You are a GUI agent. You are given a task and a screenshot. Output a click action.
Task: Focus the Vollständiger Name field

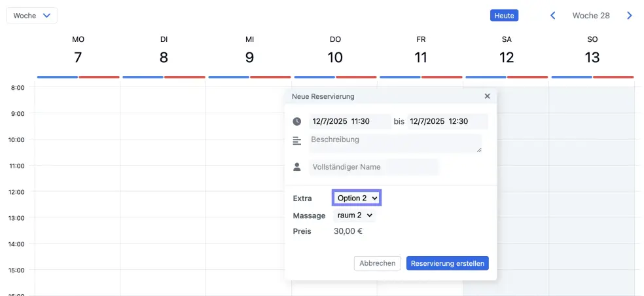click(374, 167)
